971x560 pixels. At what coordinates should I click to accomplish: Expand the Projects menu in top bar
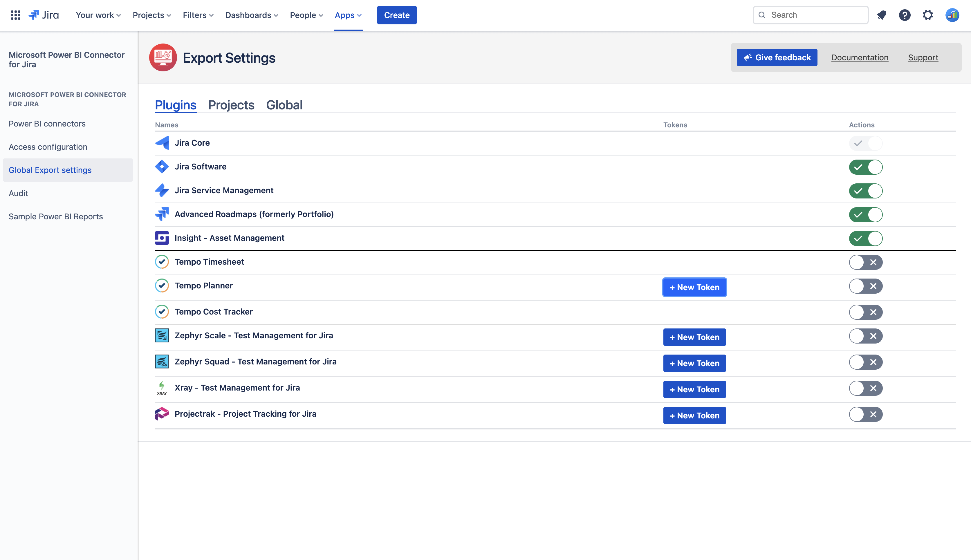[152, 15]
